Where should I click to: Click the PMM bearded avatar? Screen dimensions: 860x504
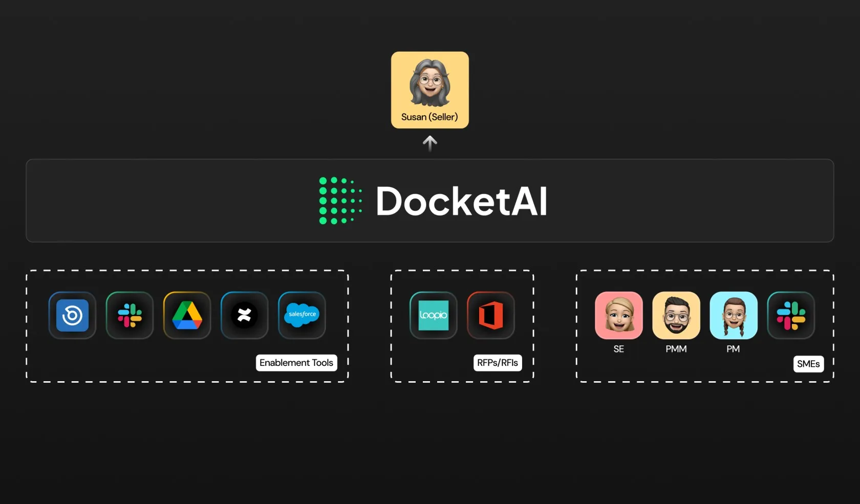[676, 315]
